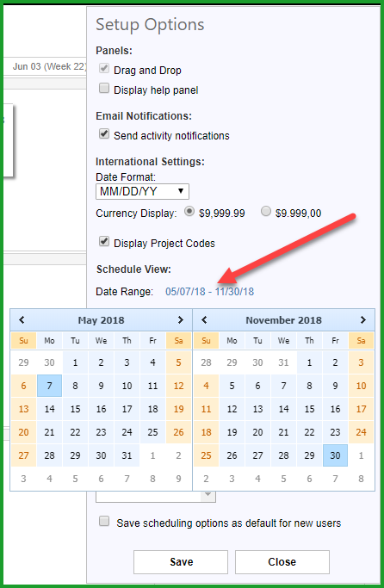Uncheck Display Project Codes
This screenshot has width=384, height=588.
click(x=104, y=241)
